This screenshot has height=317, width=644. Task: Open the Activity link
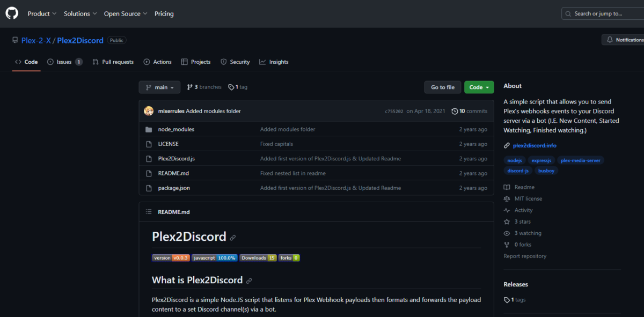[x=518, y=210]
